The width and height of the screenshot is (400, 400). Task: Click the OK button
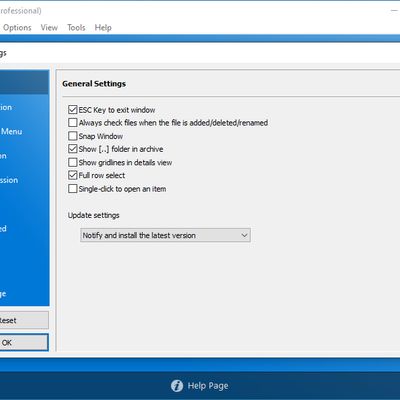pyautogui.click(x=23, y=342)
